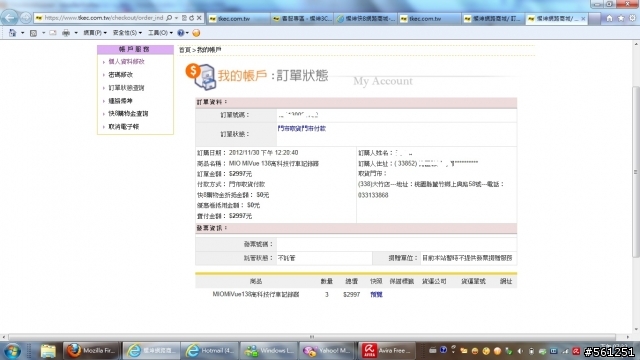Open 訂單狀態查詢 in account sidebar
The image size is (640, 360).
[x=126, y=88]
